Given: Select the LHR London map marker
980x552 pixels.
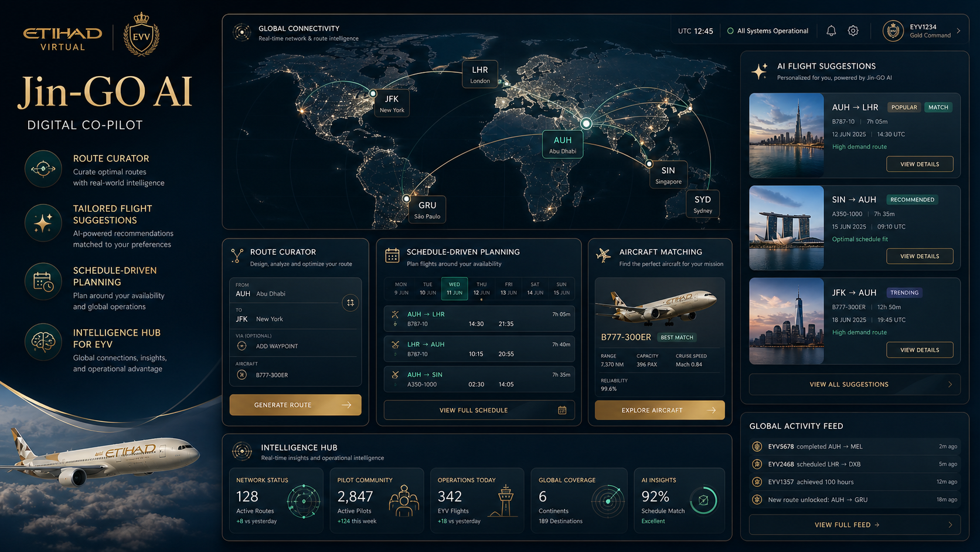Looking at the screenshot, I should tap(480, 74).
